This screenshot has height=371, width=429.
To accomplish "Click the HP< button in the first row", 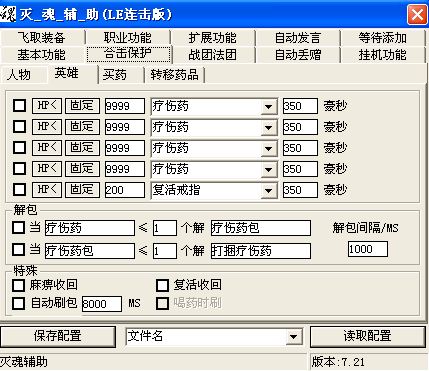I will pyautogui.click(x=47, y=106).
